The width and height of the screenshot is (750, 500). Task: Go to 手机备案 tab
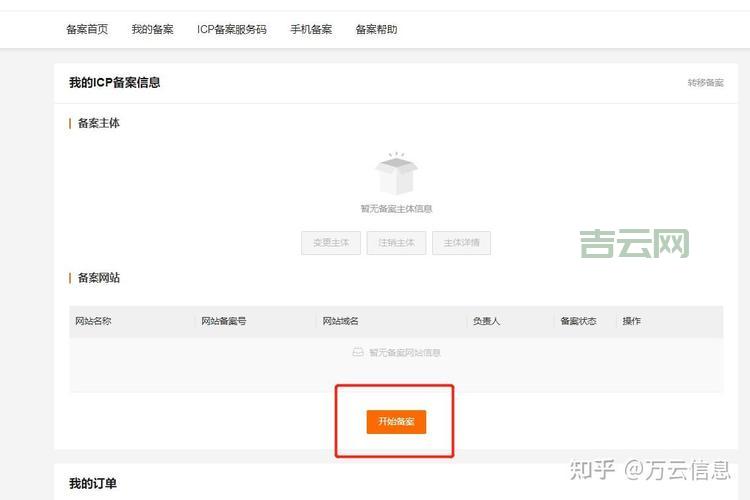[x=311, y=29]
